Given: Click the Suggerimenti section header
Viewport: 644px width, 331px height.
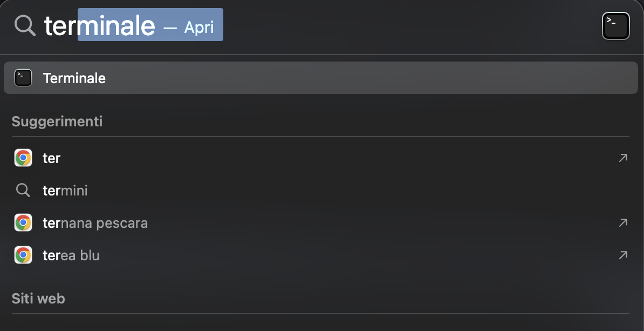Looking at the screenshot, I should (x=57, y=121).
